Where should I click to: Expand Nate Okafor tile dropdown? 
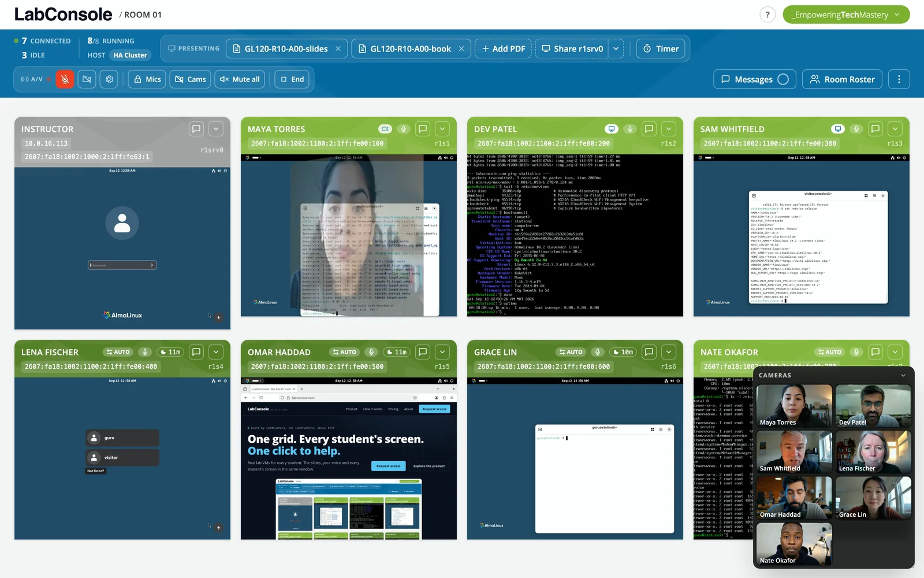point(895,352)
